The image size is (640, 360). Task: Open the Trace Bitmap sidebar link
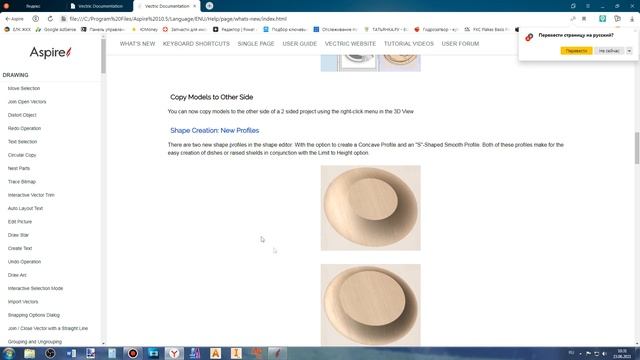point(22,182)
